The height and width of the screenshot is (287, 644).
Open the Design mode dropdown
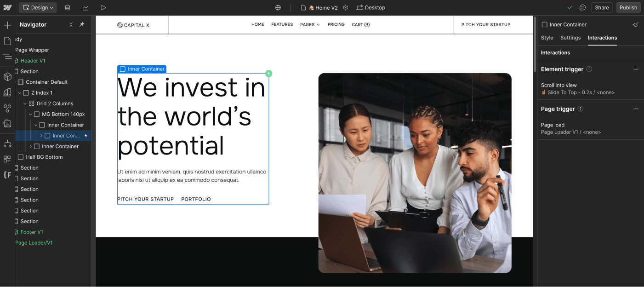pos(37,7)
